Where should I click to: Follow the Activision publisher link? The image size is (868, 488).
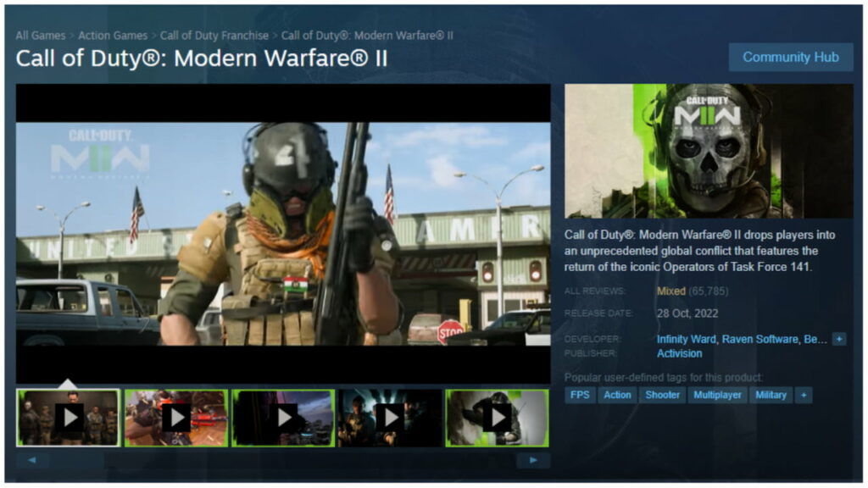point(680,352)
